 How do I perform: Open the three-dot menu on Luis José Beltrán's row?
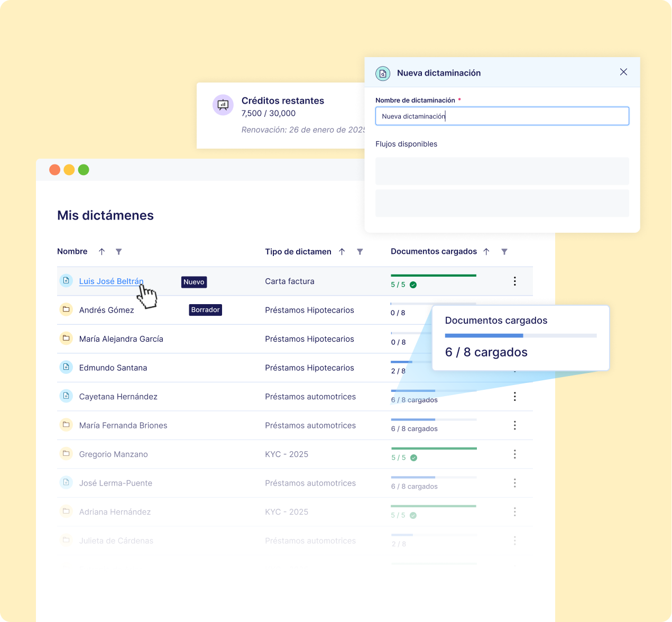click(x=514, y=281)
